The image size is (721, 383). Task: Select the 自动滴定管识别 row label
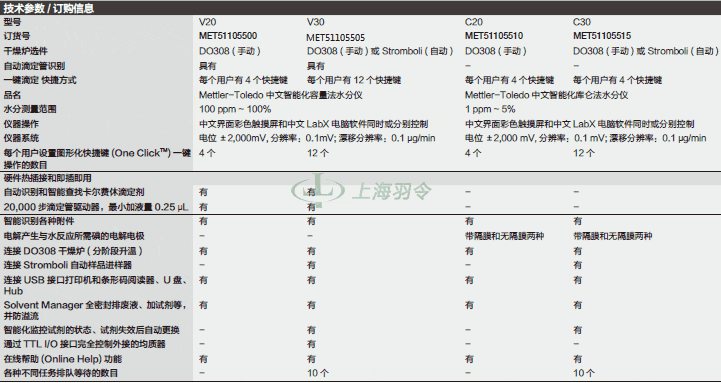pos(34,66)
